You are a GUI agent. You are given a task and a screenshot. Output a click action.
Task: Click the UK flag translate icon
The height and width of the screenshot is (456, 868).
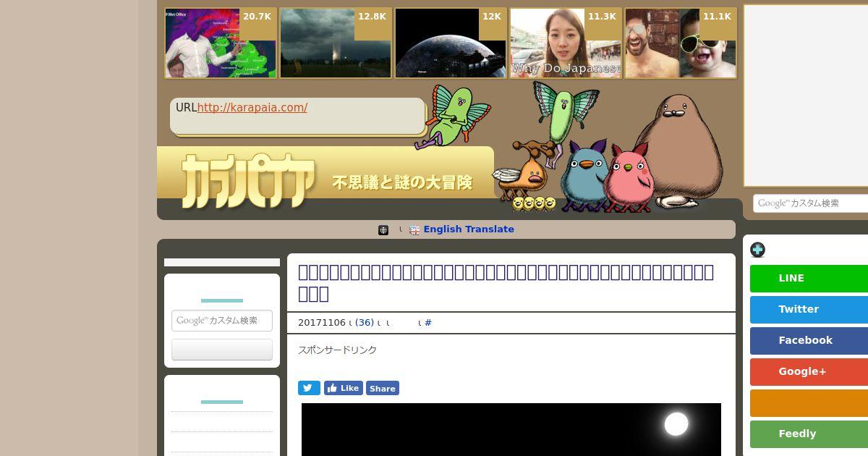pyautogui.click(x=414, y=230)
